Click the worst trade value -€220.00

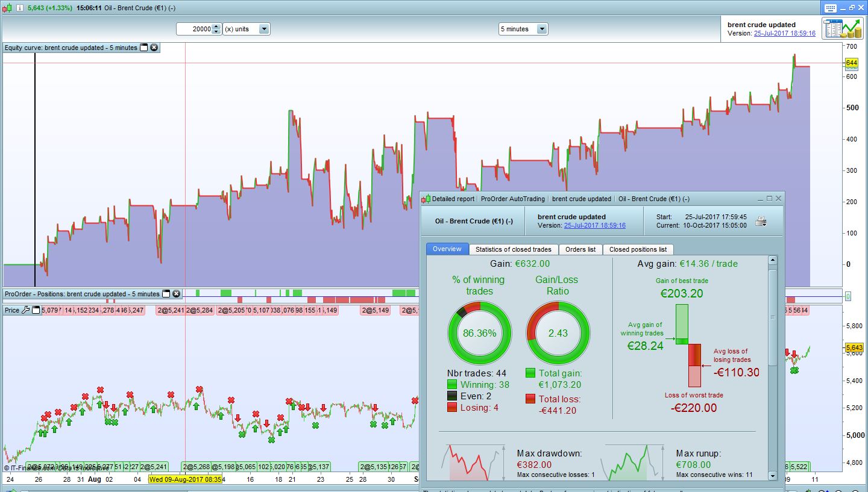click(x=694, y=408)
